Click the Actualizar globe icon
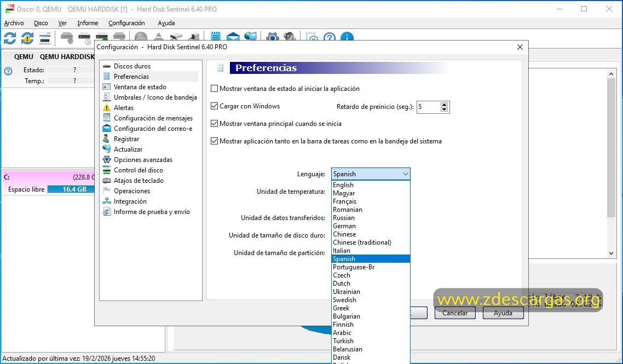This screenshot has height=364, width=623. [x=107, y=149]
